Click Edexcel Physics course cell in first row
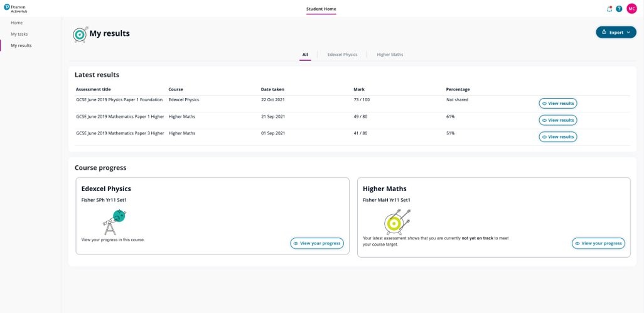This screenshot has width=644, height=313. coord(183,100)
